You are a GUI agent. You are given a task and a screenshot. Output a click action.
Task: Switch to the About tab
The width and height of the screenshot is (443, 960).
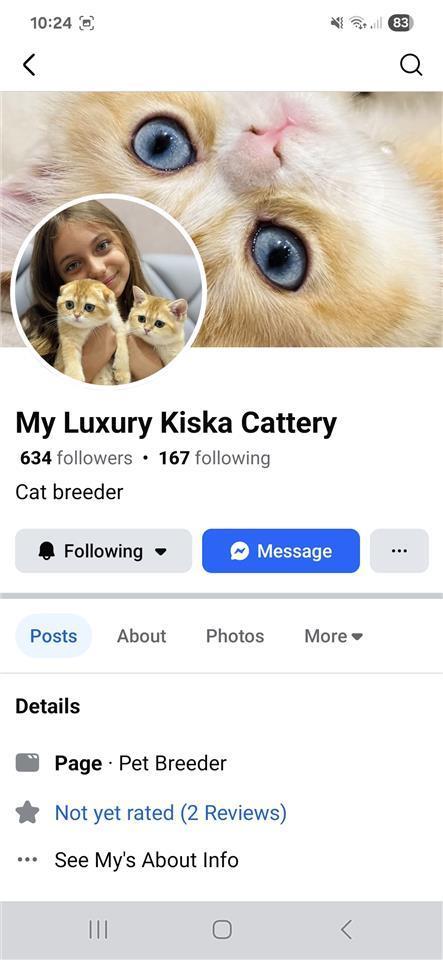pyautogui.click(x=141, y=636)
